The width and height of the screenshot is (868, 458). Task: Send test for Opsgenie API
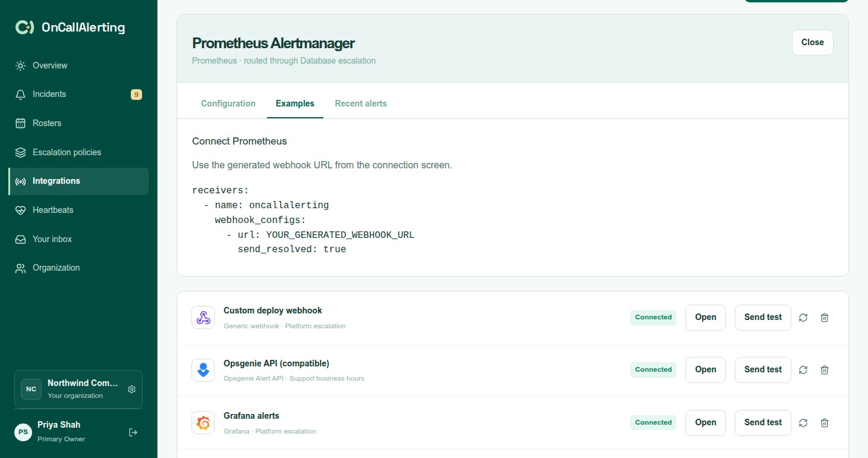pyautogui.click(x=763, y=369)
